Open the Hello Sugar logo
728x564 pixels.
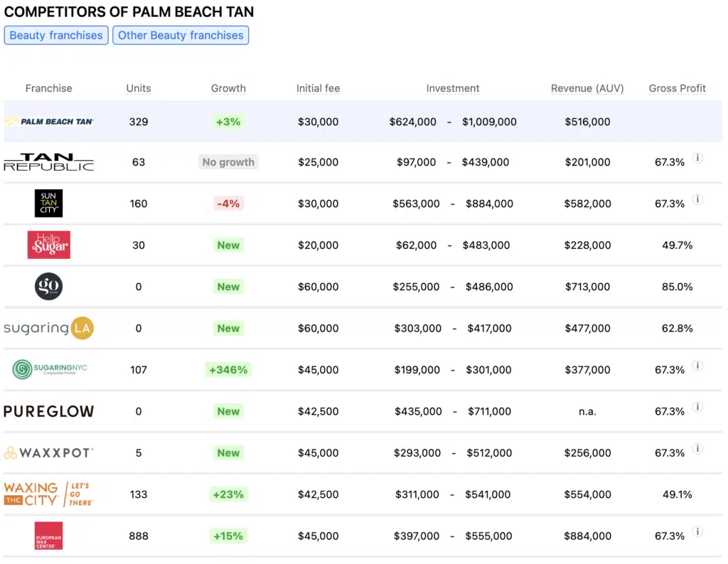[x=49, y=245]
